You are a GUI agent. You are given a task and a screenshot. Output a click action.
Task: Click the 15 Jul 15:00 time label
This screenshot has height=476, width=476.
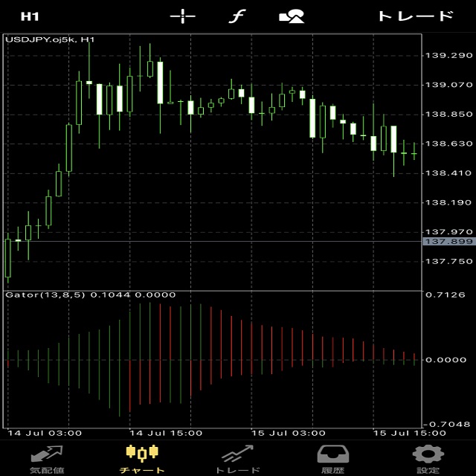click(410, 433)
